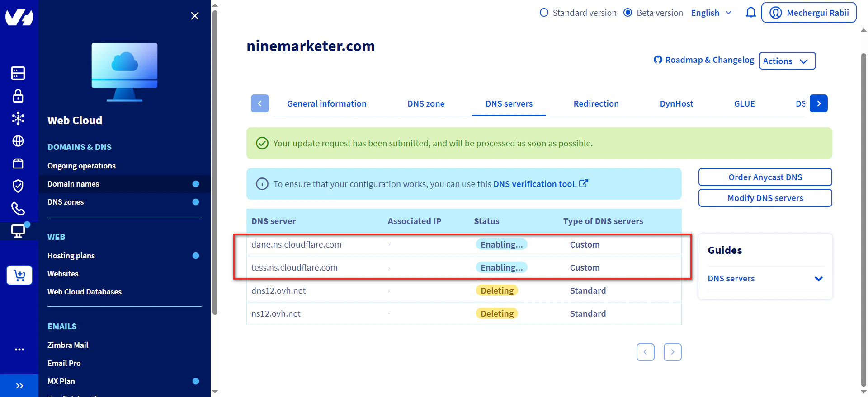Click the ninemarketer.com page heading
This screenshot has height=397, width=868.
[x=311, y=46]
